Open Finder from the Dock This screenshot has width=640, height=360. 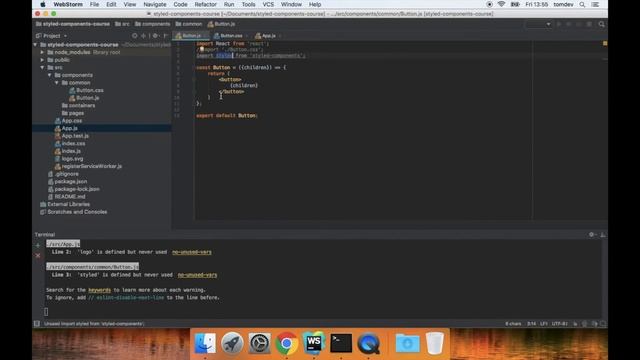(x=205, y=343)
